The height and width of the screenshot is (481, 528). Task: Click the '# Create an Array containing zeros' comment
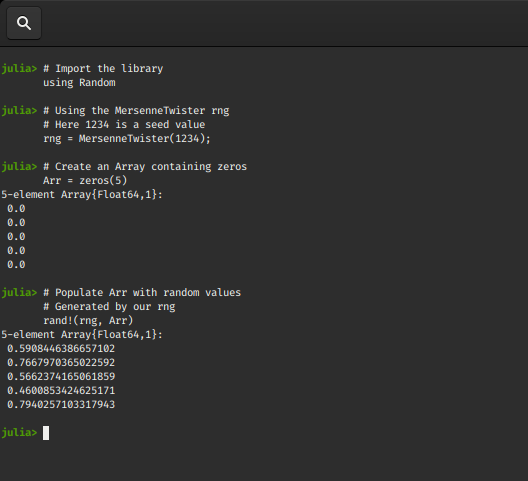(x=145, y=166)
